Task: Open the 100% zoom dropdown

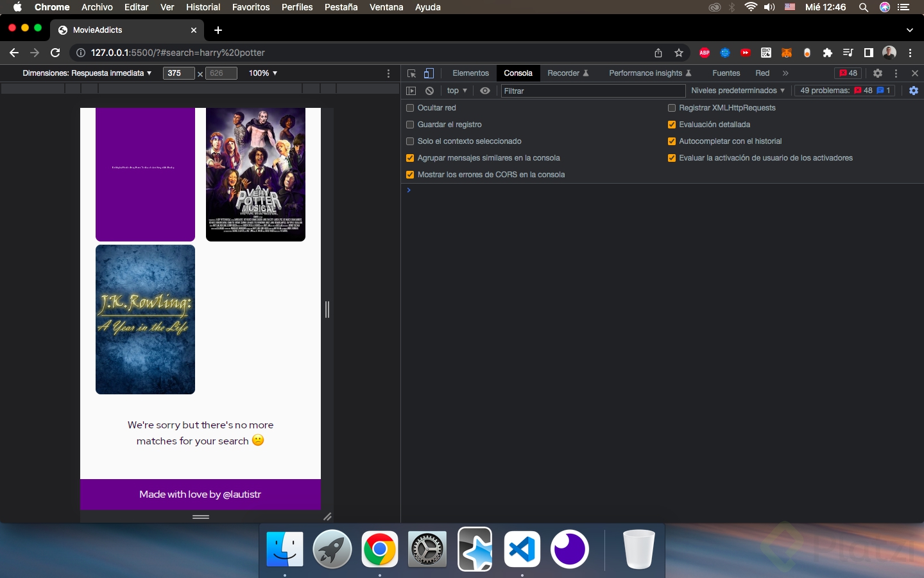Action: (x=263, y=73)
